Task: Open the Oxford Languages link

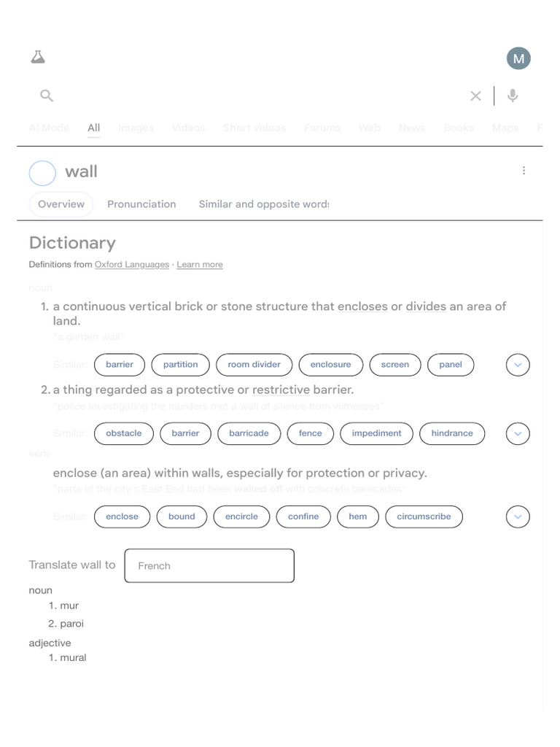Action: coord(131,265)
